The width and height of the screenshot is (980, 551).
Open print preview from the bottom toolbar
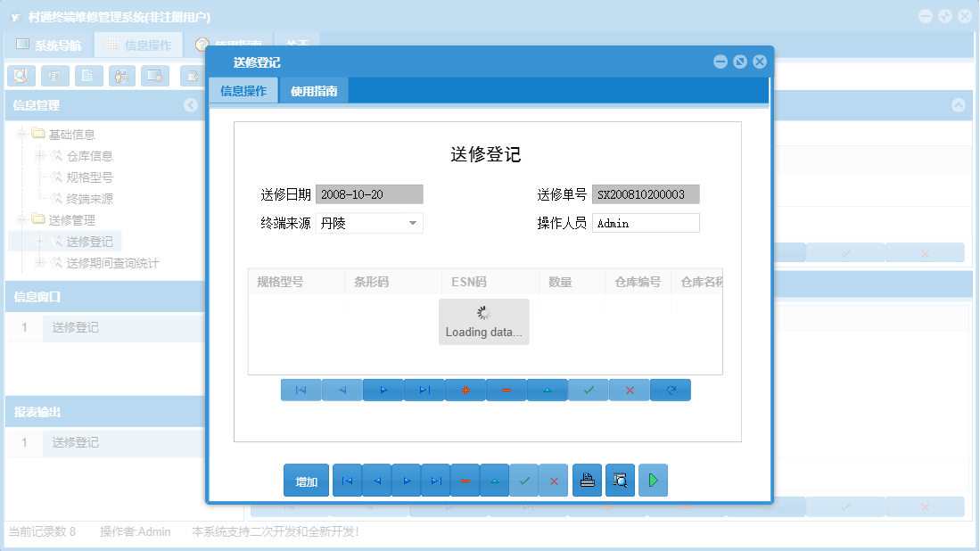[620, 480]
